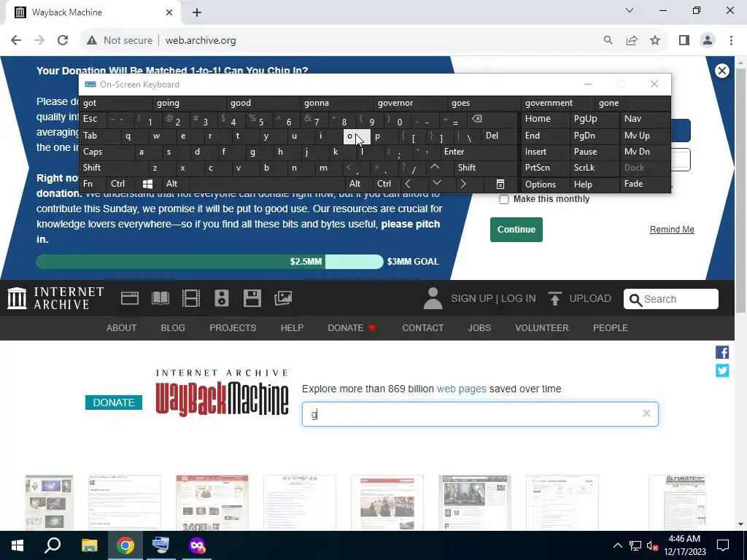The image size is (747, 560).
Task: Click Chrome zoom magnifier icon in address bar
Action: tap(608, 41)
